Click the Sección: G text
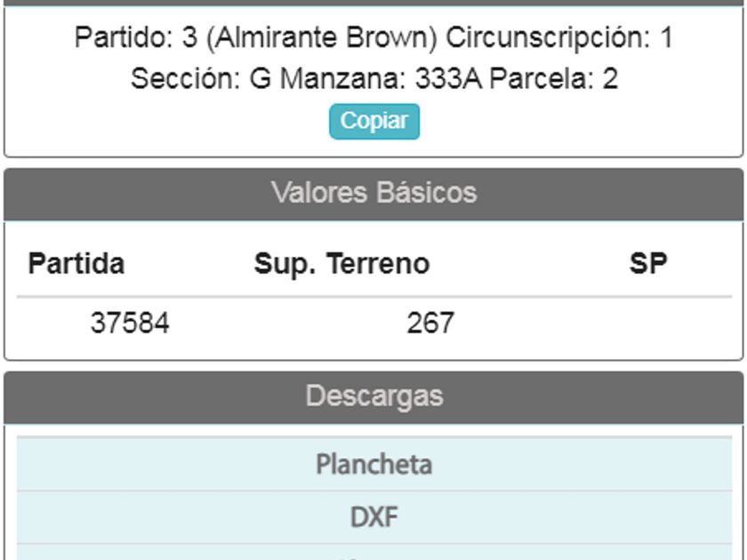Viewport: 747px width, 560px height. tap(200, 79)
